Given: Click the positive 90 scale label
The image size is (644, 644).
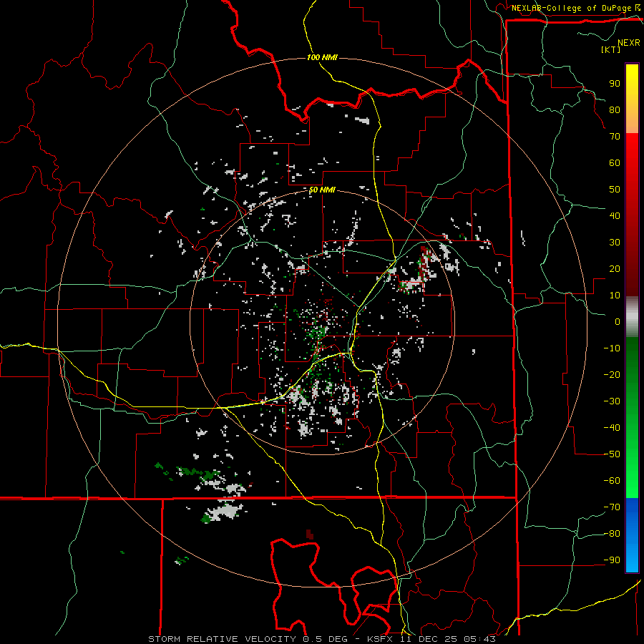Looking at the screenshot, I should coord(615,84).
